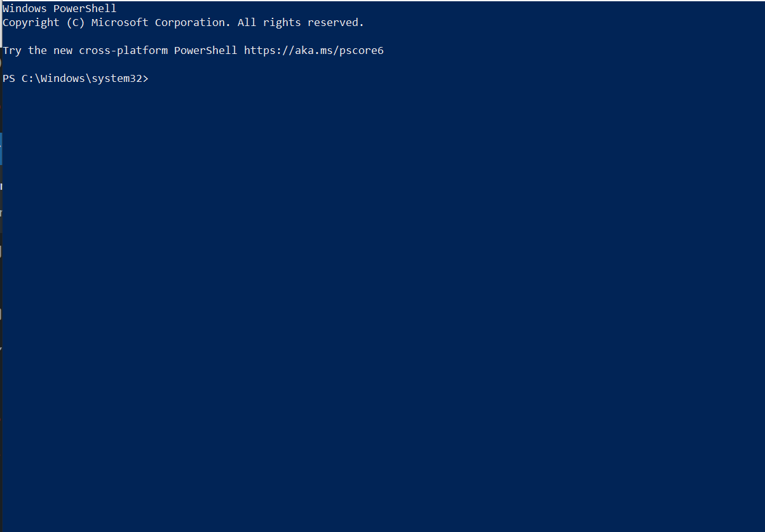Click the Microsoft Corporation text
Screen dimensions: 765x532
pos(161,22)
